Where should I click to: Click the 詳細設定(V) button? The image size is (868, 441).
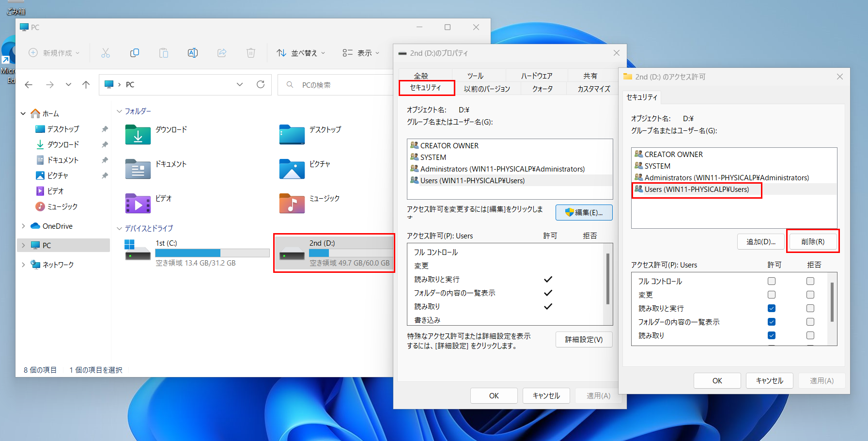pos(584,339)
